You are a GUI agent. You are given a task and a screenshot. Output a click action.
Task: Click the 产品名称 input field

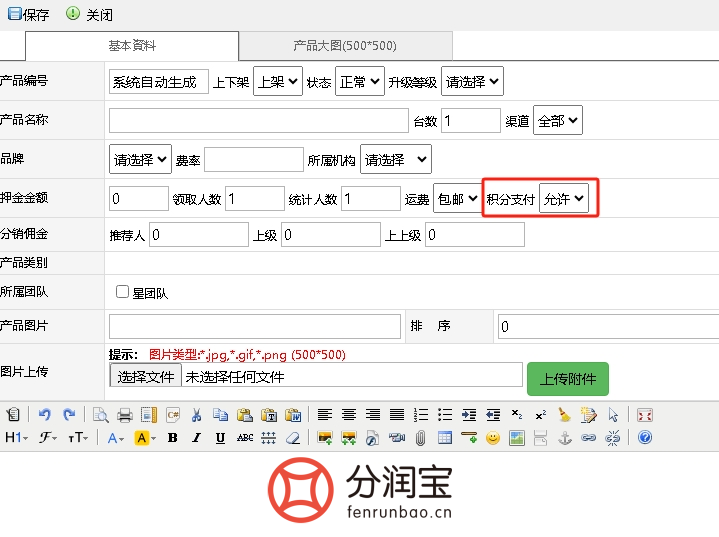(x=259, y=120)
